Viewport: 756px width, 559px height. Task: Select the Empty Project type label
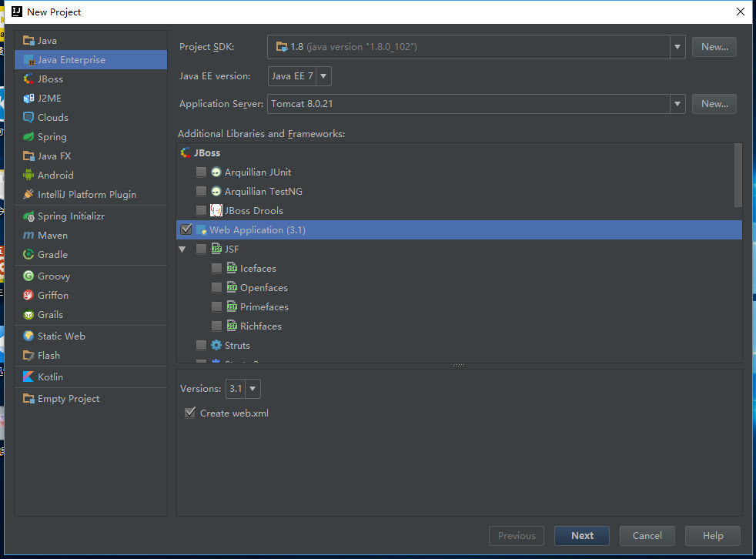(x=69, y=399)
